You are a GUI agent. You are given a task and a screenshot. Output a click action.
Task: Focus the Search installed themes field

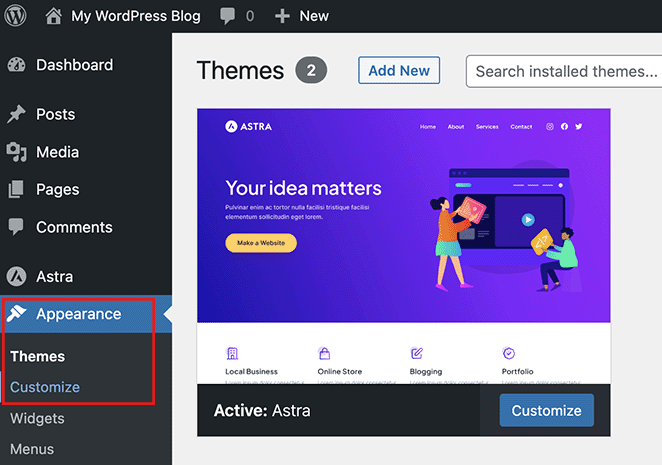point(564,71)
